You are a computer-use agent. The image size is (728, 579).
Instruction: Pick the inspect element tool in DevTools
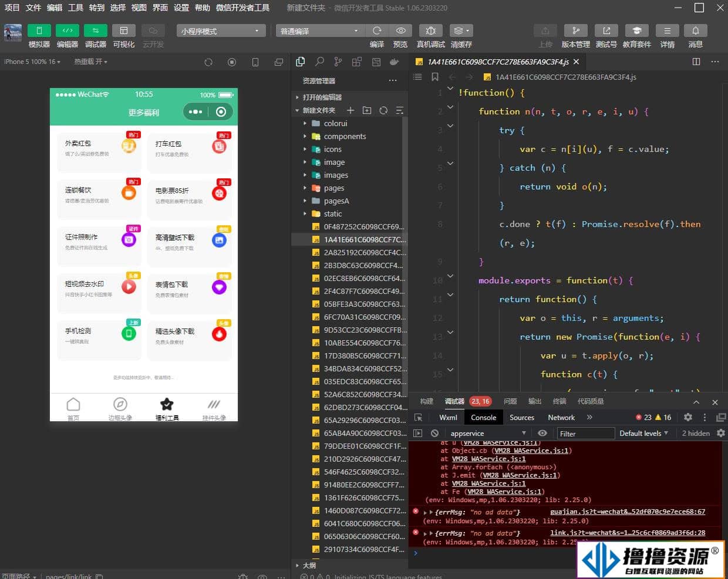coord(419,418)
